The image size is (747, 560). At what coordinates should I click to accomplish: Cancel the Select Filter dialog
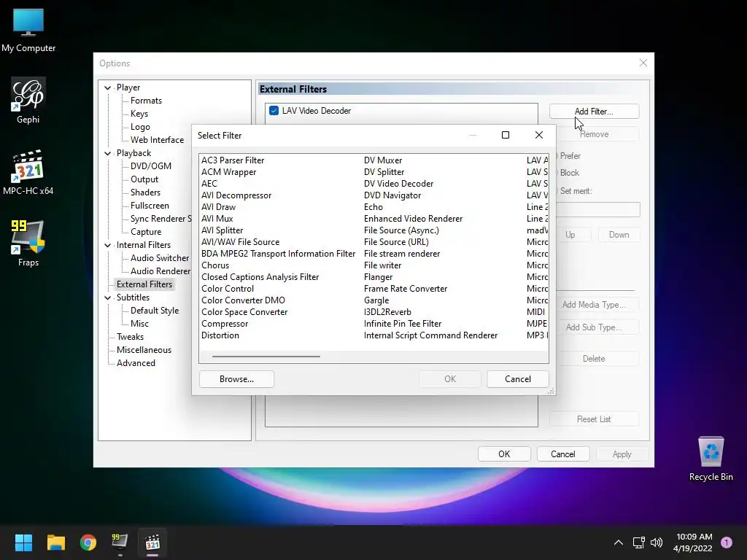click(518, 379)
